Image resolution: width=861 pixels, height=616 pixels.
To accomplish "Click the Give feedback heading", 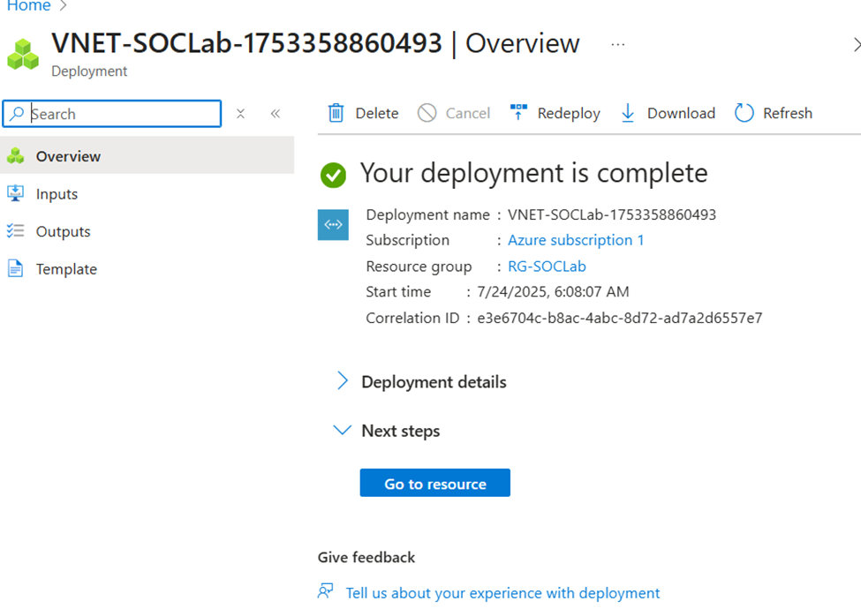I will click(366, 557).
